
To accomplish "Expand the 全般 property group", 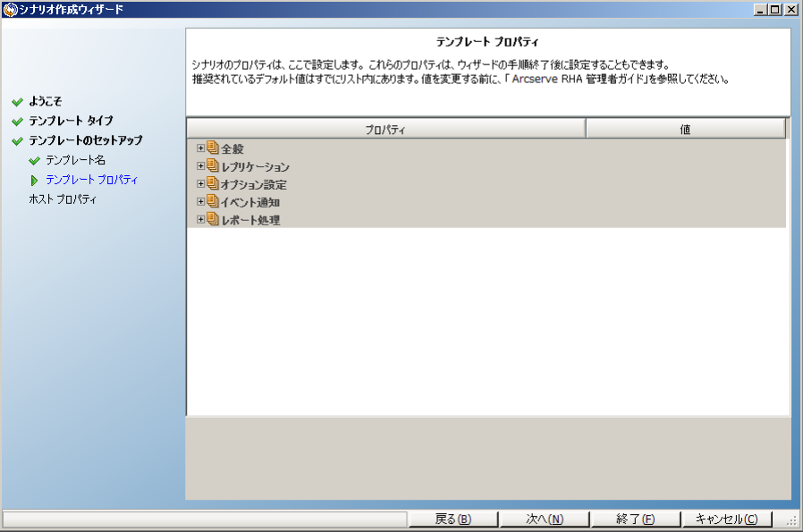I will tap(200, 148).
